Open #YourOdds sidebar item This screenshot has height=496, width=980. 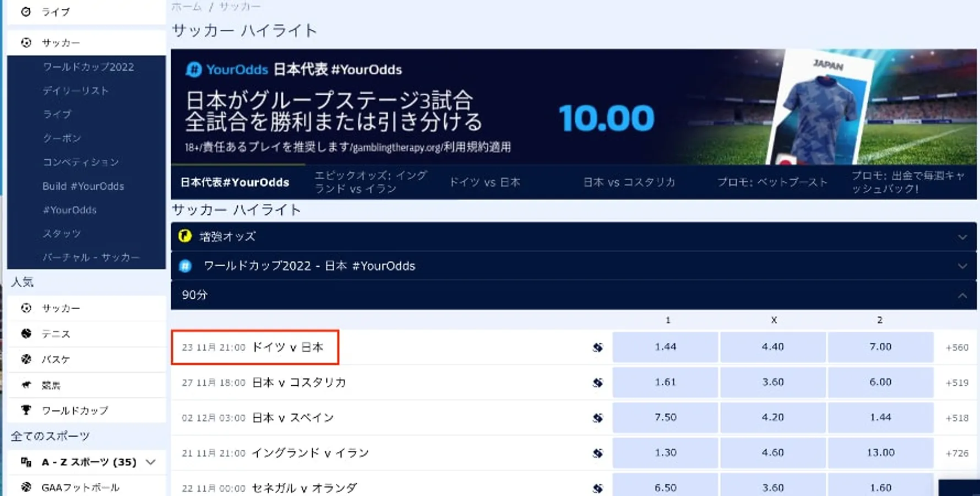69,210
